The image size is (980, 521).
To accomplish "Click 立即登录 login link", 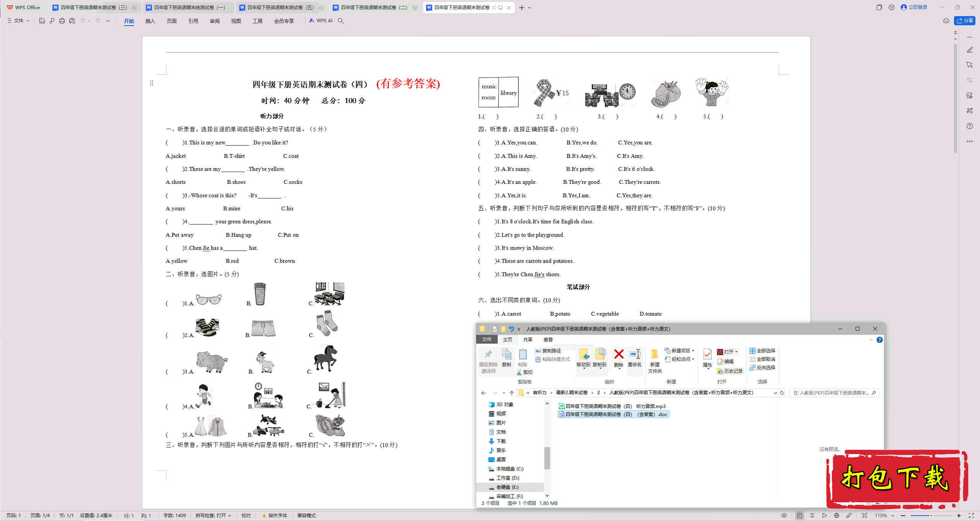I will [x=914, y=7].
